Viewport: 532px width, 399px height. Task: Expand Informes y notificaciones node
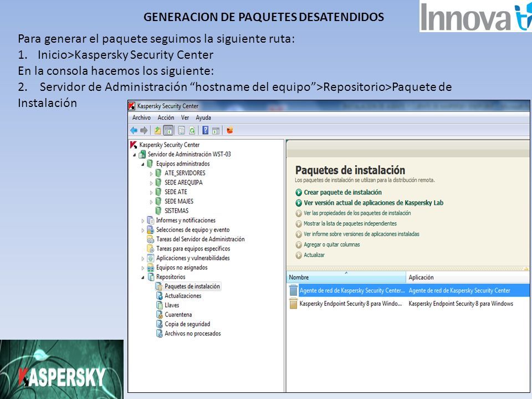pos(143,221)
